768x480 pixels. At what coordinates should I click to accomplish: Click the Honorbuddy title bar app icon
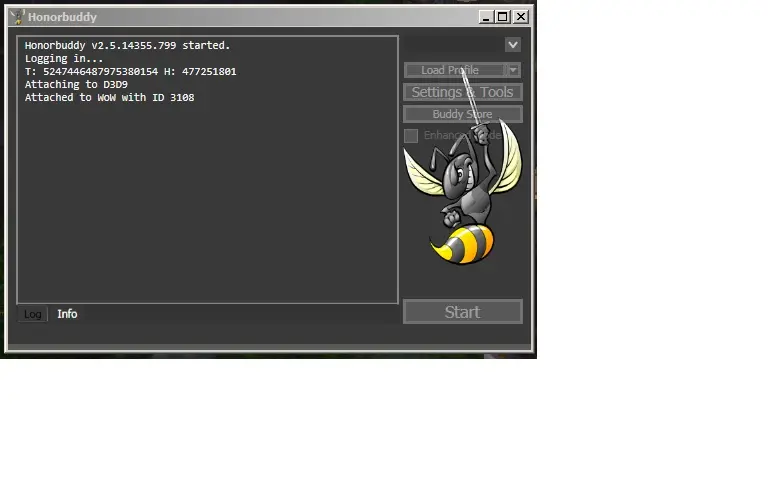coord(16,16)
